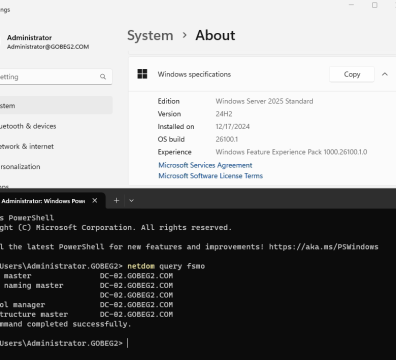
Task: Click the Edition label
Action: (169, 101)
